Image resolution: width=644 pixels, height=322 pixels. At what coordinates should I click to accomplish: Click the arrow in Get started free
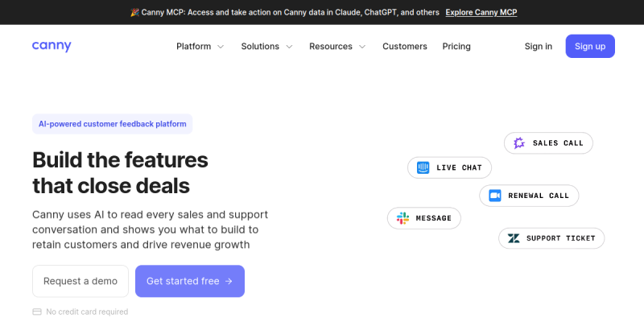[229, 281]
